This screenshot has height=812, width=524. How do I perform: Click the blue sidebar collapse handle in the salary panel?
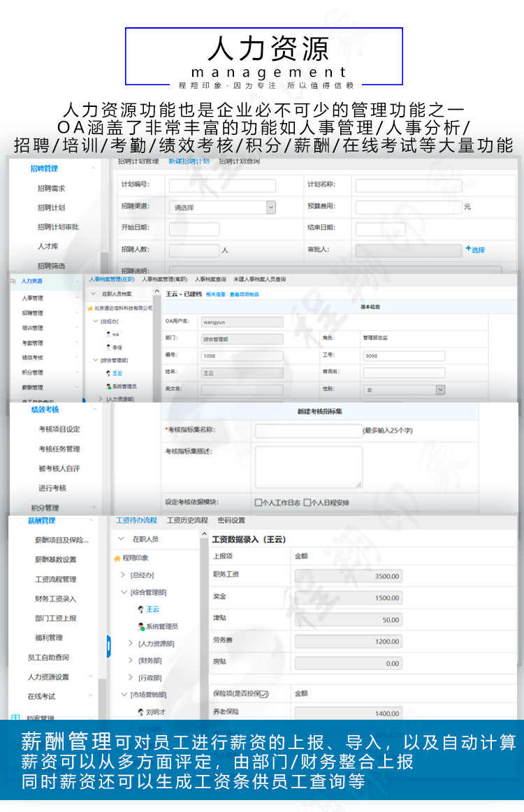[x=109, y=646]
